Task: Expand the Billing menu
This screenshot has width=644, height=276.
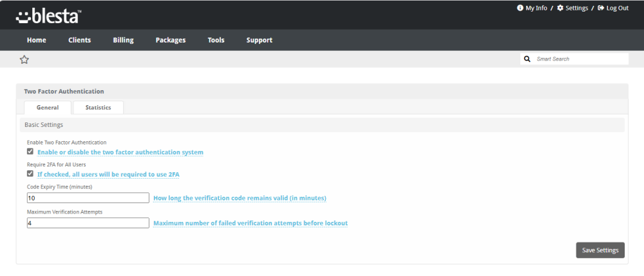Action: click(x=123, y=40)
